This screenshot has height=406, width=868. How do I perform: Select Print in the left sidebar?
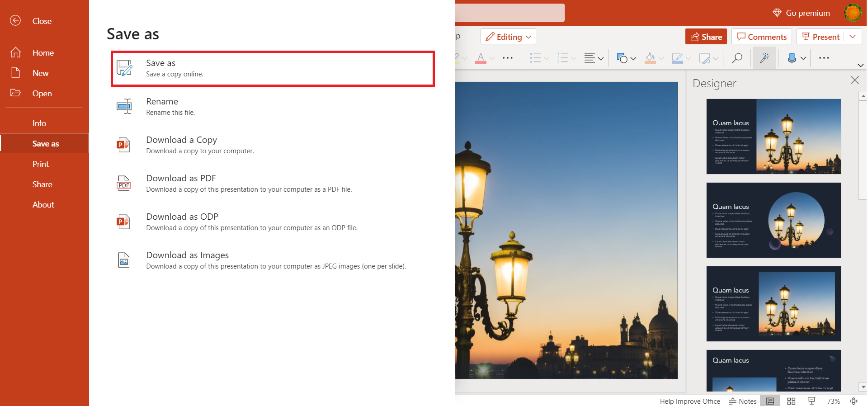(x=41, y=164)
